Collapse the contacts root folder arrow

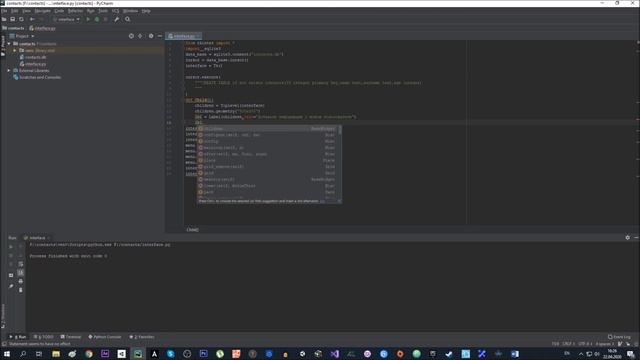[x=9, y=44]
